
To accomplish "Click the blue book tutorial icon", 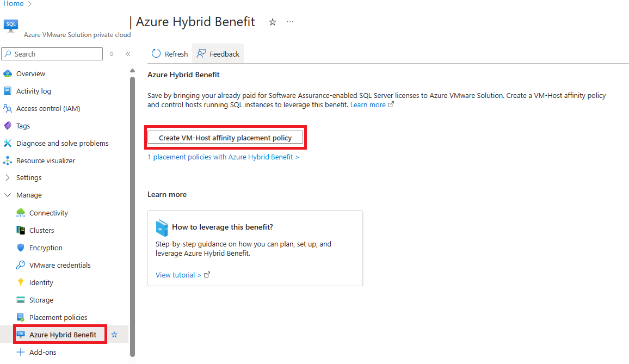I will coord(162,228).
